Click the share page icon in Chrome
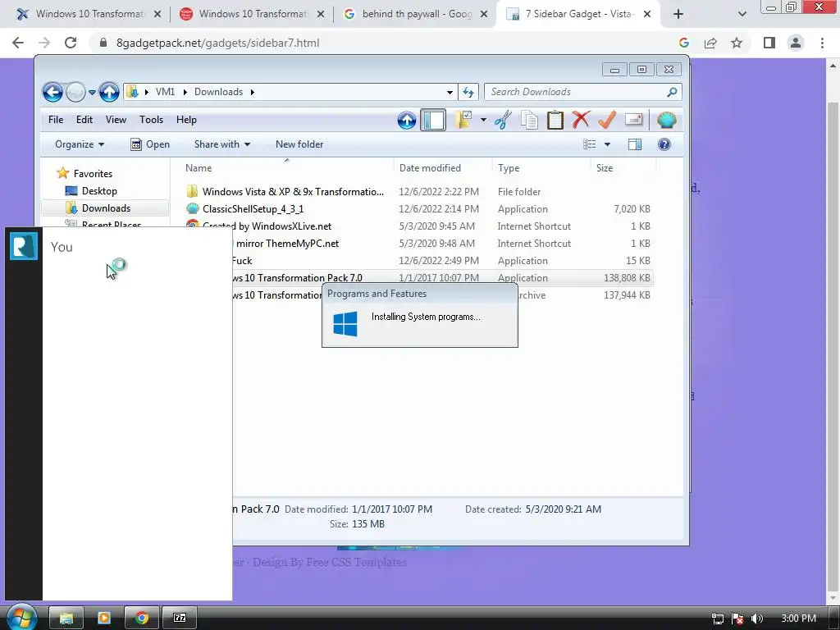 710,43
